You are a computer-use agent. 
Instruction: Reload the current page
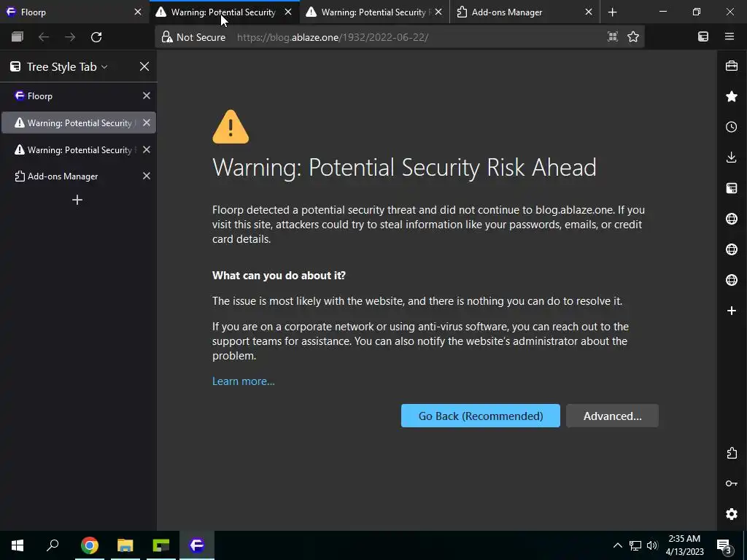point(96,36)
